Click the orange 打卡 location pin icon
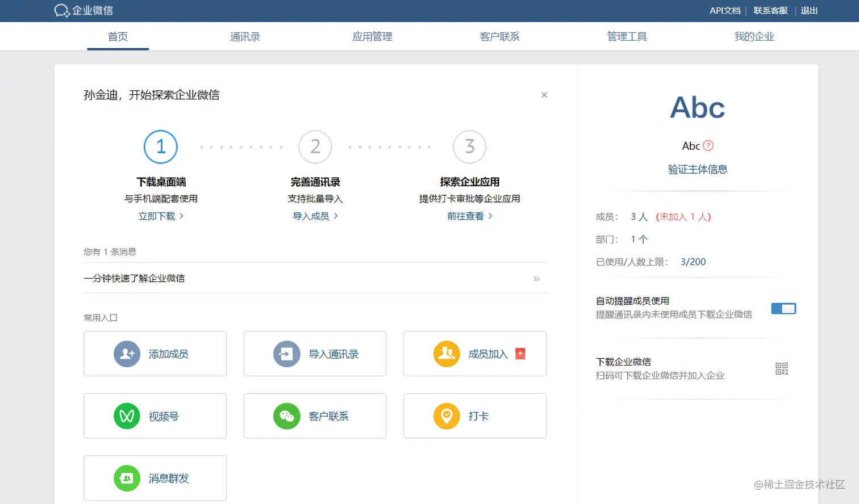This screenshot has height=504, width=859. (447, 416)
